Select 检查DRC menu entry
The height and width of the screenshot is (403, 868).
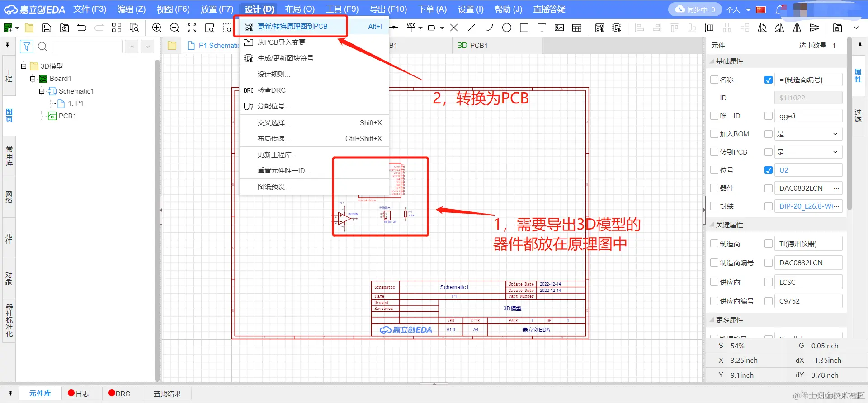coord(314,90)
